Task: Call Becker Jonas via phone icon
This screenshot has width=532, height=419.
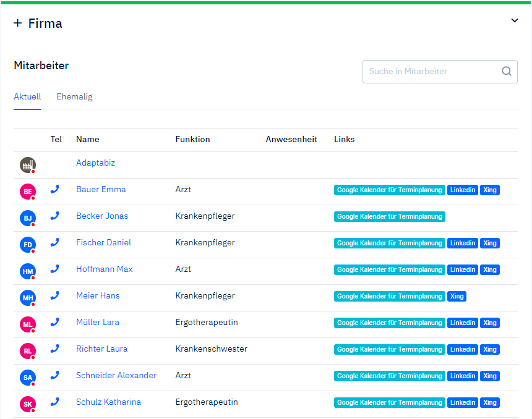Action: pos(55,216)
